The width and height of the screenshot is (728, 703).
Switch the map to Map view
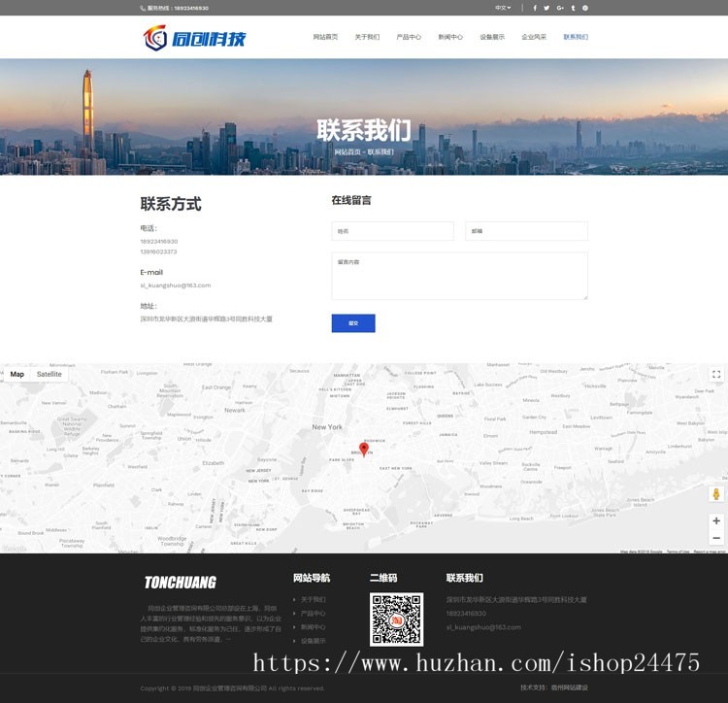tap(17, 374)
